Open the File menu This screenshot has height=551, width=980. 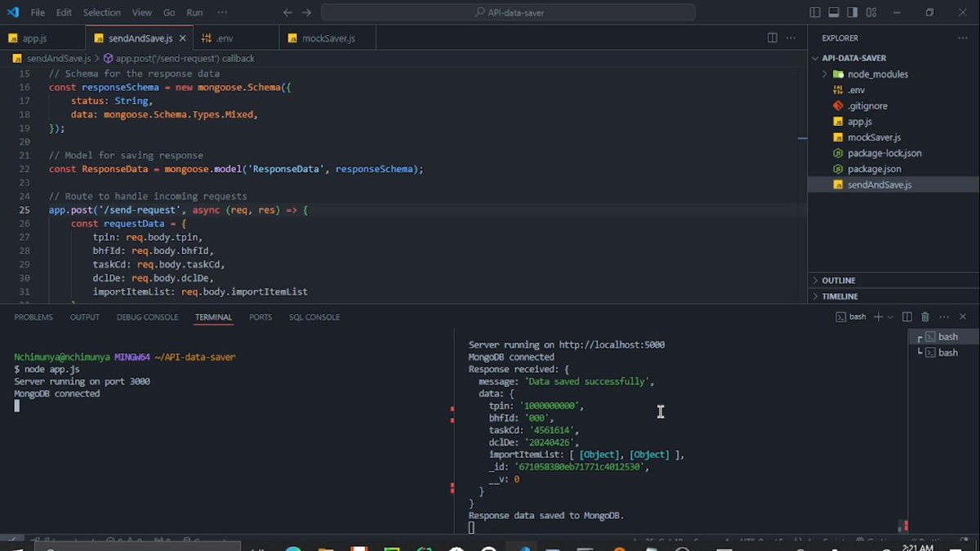coord(38,13)
